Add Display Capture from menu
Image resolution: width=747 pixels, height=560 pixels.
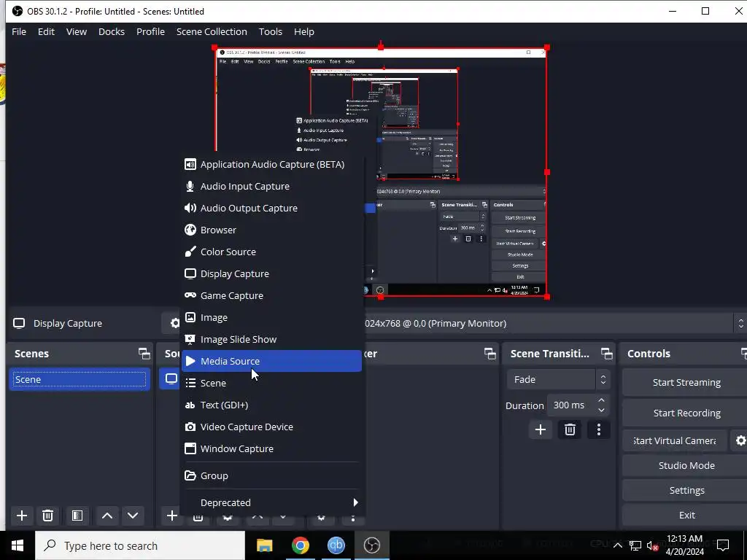[x=271, y=274]
